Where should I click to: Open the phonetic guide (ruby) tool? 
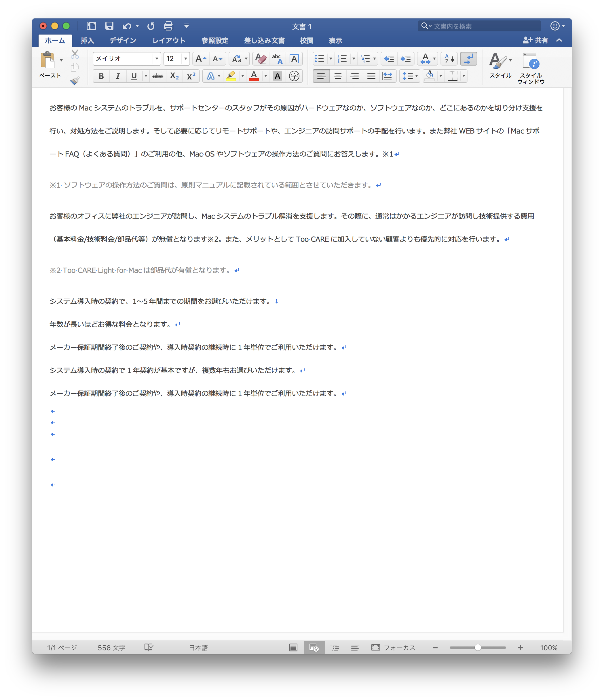coord(277,59)
